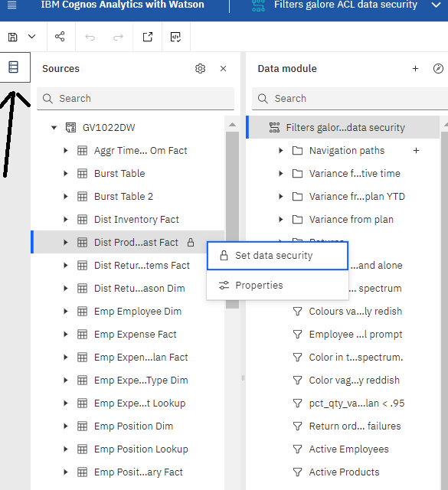The height and width of the screenshot is (490, 448).
Task: Click the data module icon beside the title
Action: tap(259, 5)
